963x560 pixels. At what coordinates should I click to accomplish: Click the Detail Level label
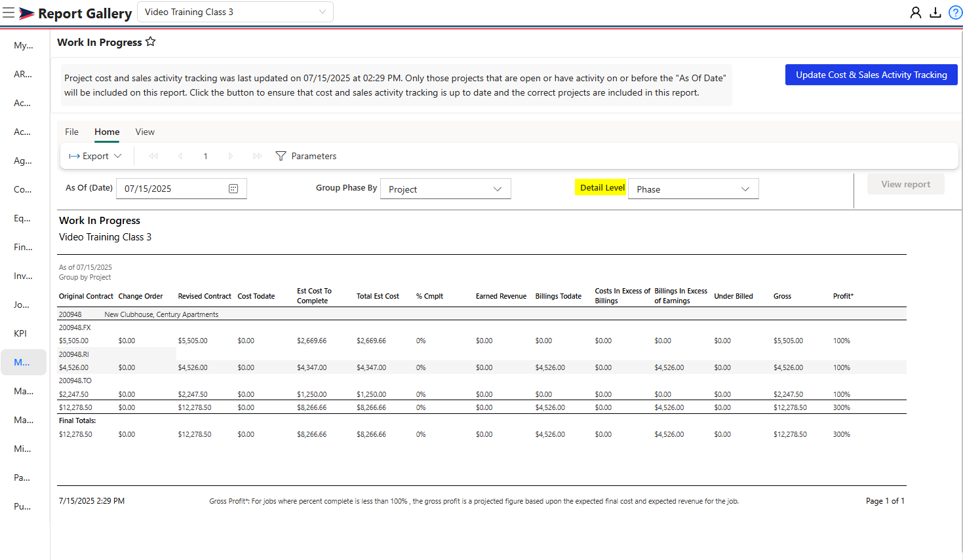point(602,187)
